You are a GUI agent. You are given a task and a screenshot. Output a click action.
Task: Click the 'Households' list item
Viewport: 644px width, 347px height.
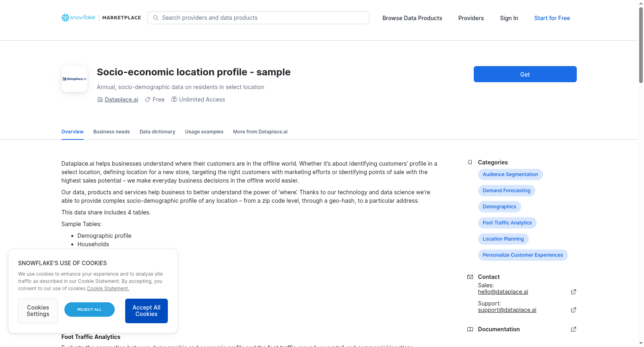93,244
